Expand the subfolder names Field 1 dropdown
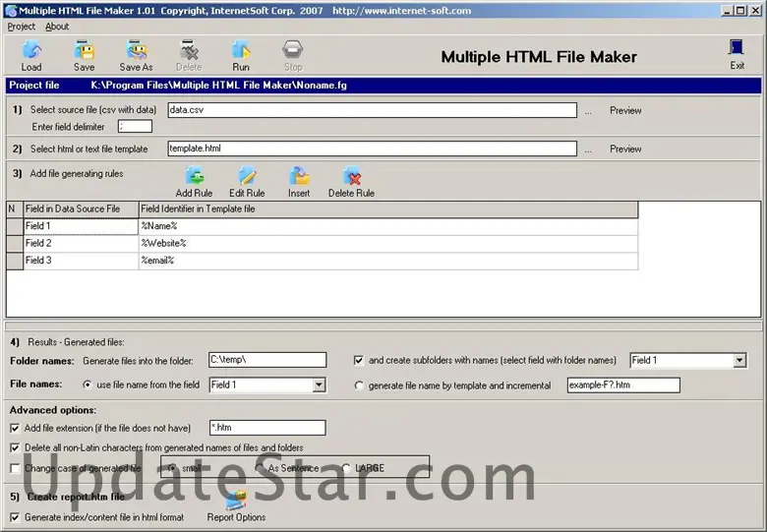 click(739, 361)
